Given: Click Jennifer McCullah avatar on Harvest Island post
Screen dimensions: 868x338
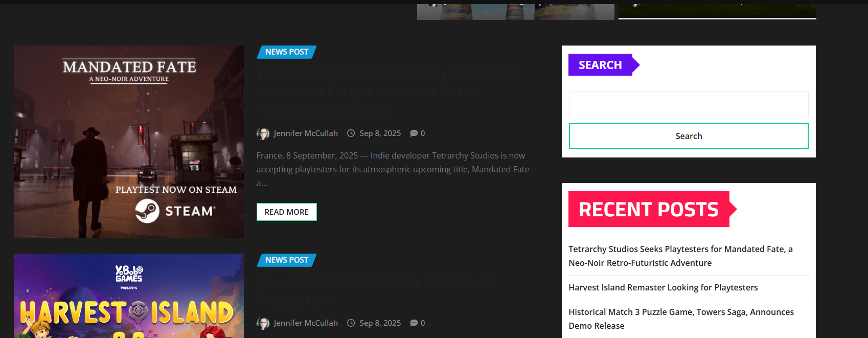Looking at the screenshot, I should tap(263, 324).
